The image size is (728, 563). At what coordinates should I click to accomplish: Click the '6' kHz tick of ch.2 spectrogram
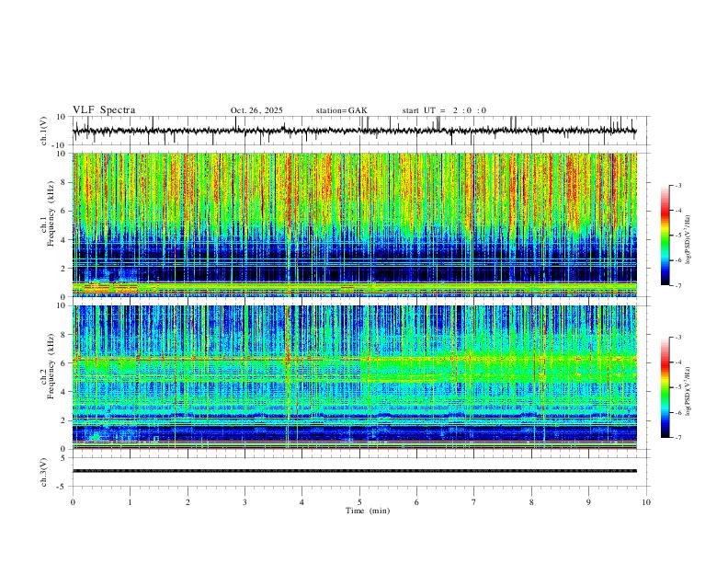[63, 363]
